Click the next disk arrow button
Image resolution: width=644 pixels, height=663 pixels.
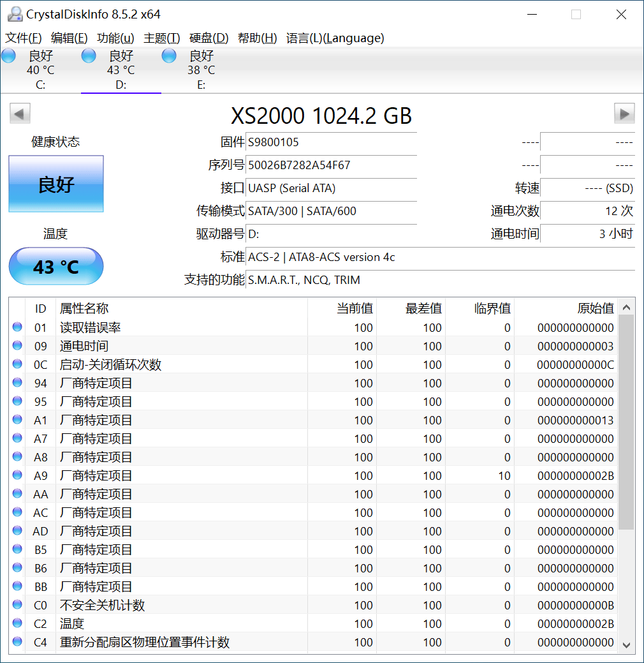tap(624, 114)
